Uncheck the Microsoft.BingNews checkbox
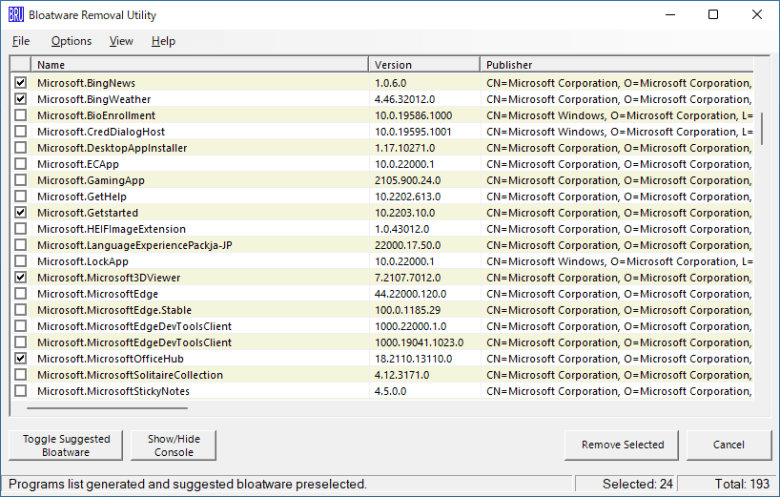The image size is (780, 497). tap(20, 83)
